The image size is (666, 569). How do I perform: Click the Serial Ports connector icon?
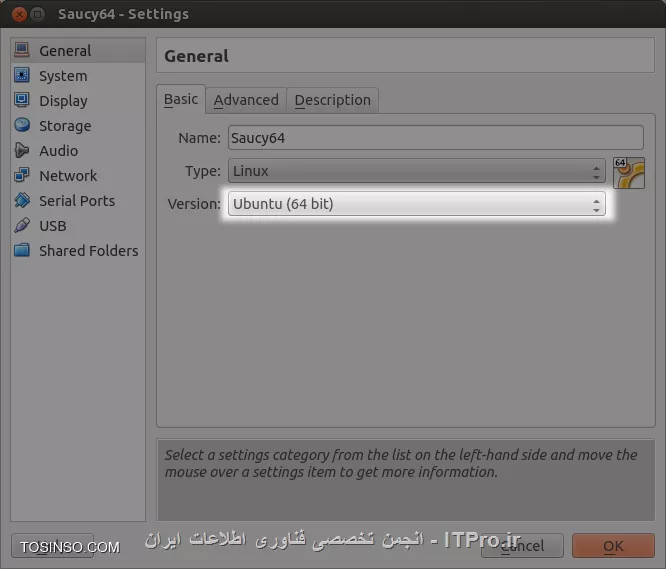point(22,200)
